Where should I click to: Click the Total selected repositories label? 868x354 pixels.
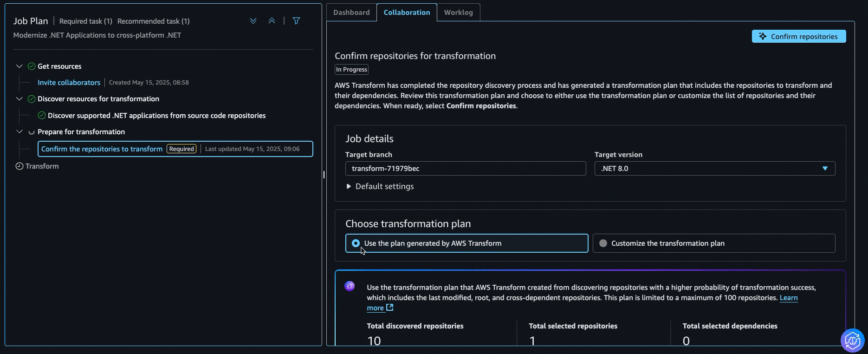(573, 326)
